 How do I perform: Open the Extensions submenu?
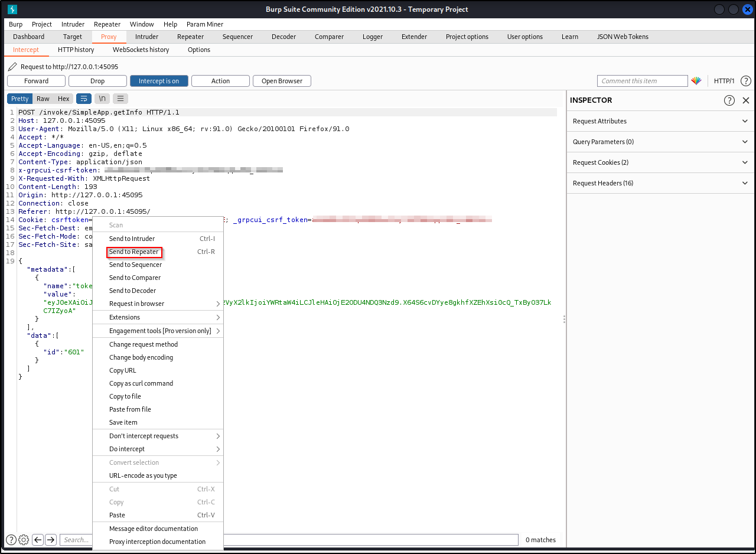[158, 317]
